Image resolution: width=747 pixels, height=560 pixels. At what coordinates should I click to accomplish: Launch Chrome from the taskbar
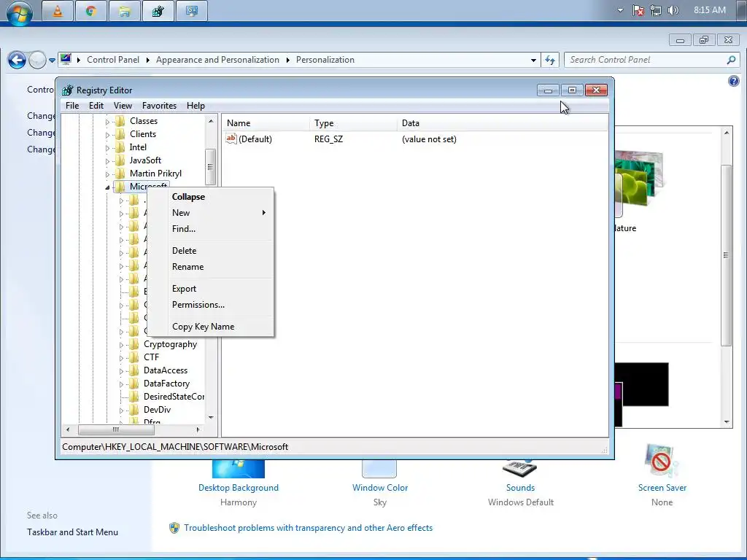click(91, 11)
